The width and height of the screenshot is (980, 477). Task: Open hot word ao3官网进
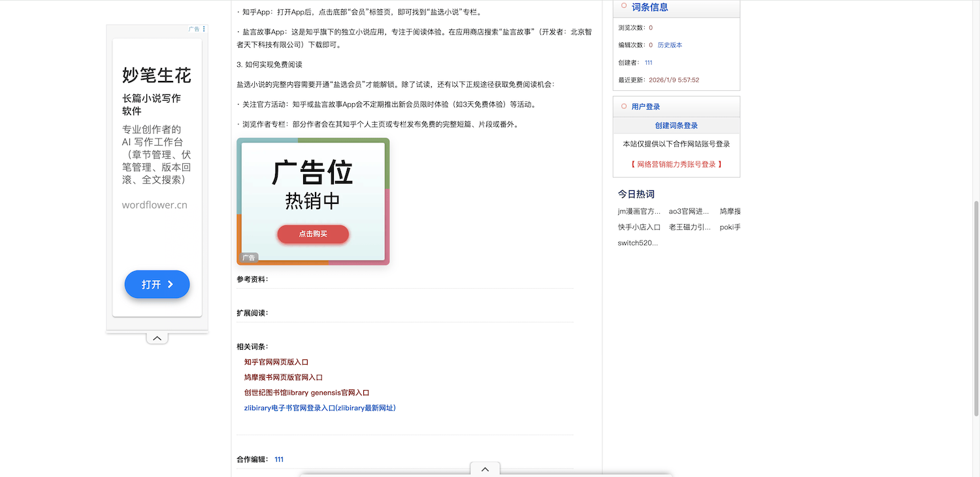pyautogui.click(x=689, y=211)
